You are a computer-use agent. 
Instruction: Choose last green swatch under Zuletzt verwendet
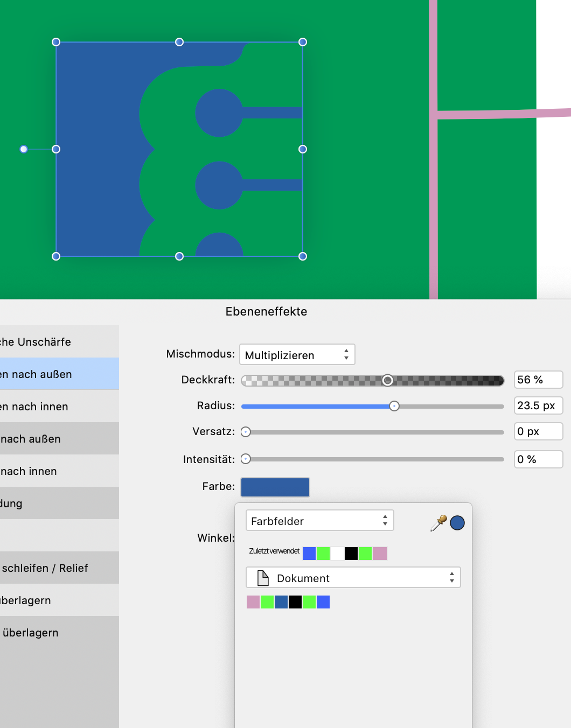(365, 554)
